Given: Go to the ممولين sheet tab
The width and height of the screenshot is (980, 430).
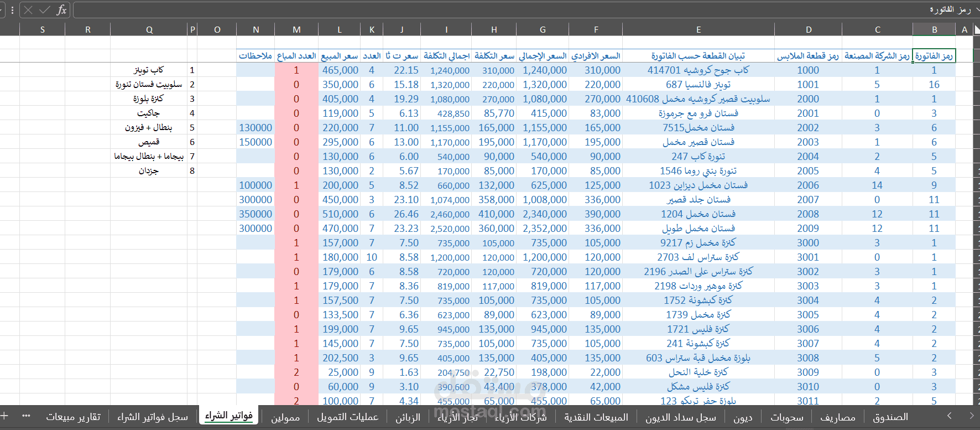Looking at the screenshot, I should point(285,417).
